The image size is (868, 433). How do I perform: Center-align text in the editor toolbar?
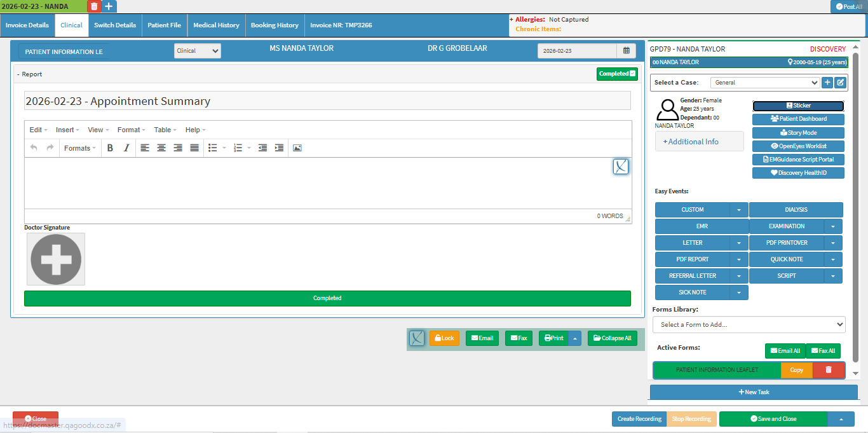(161, 148)
